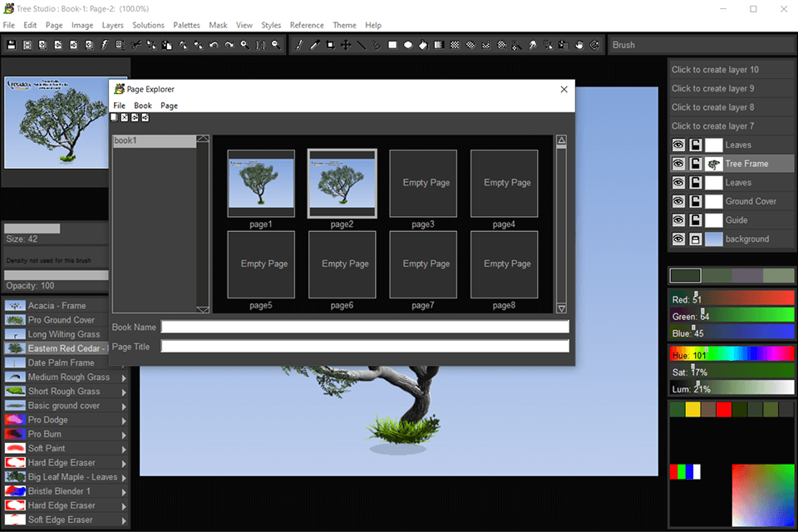798x532 pixels.
Task: Select the Crop tool icon
Action: 330,45
